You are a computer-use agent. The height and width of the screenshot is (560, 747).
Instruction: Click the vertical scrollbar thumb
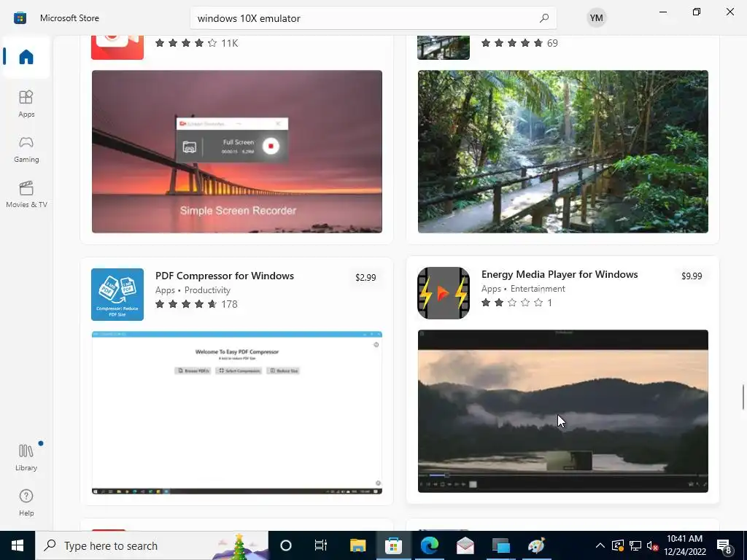(743, 396)
